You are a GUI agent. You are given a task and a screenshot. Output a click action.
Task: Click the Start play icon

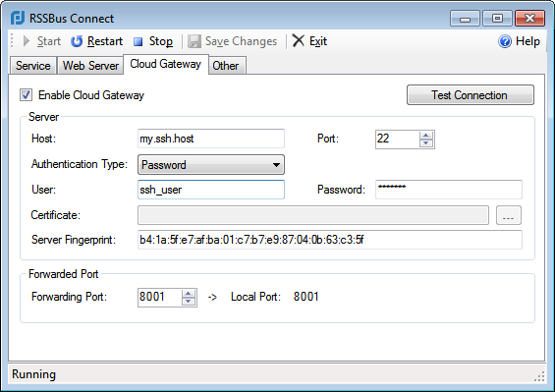coord(27,41)
